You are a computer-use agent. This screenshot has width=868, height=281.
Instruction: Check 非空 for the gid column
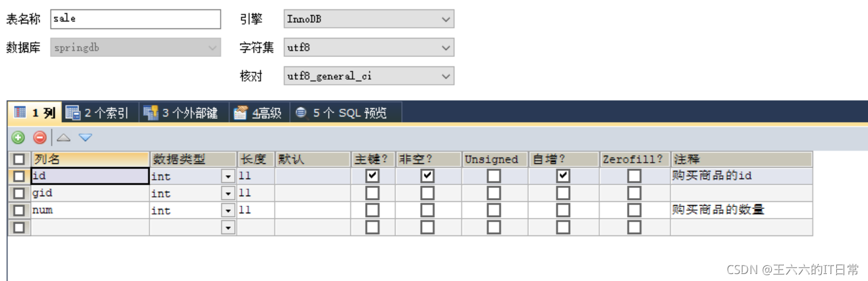pos(428,193)
